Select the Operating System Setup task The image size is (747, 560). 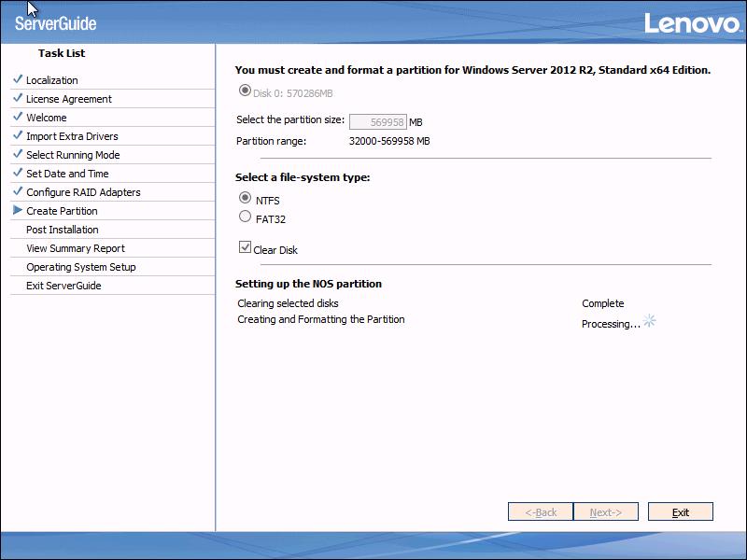point(81,266)
